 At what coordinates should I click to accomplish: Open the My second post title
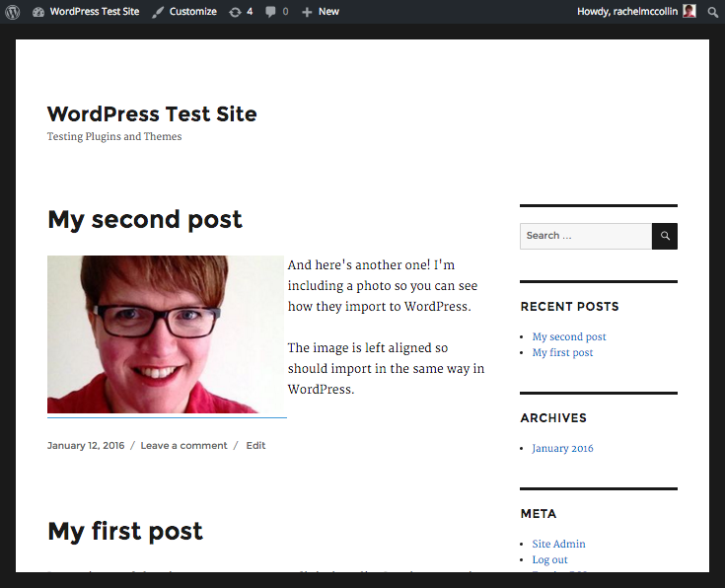point(145,219)
